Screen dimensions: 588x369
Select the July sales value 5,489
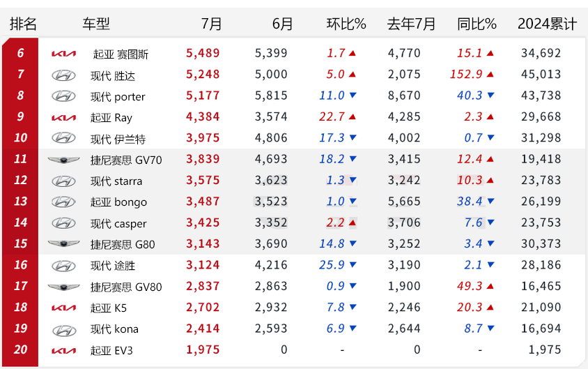click(x=203, y=53)
